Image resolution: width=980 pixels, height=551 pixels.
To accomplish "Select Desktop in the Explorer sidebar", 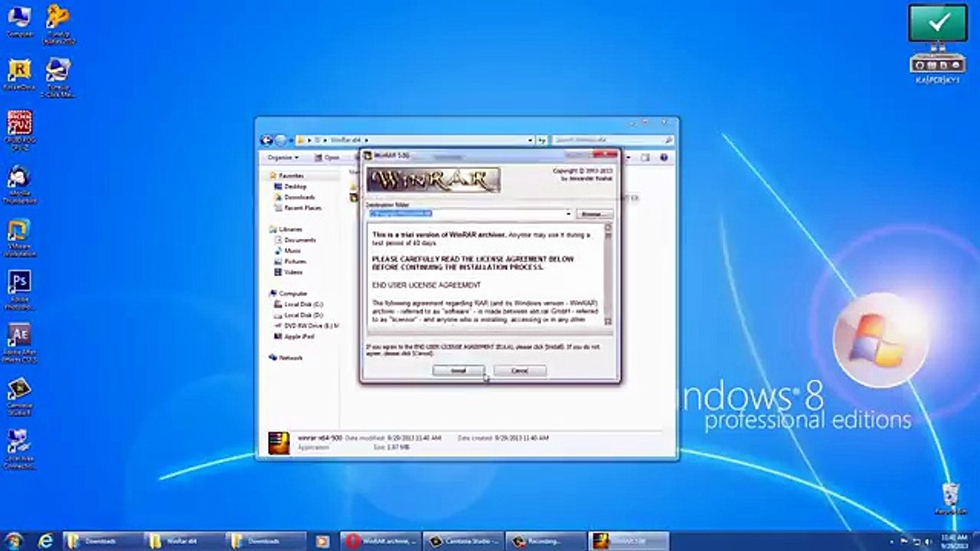I will click(290, 186).
